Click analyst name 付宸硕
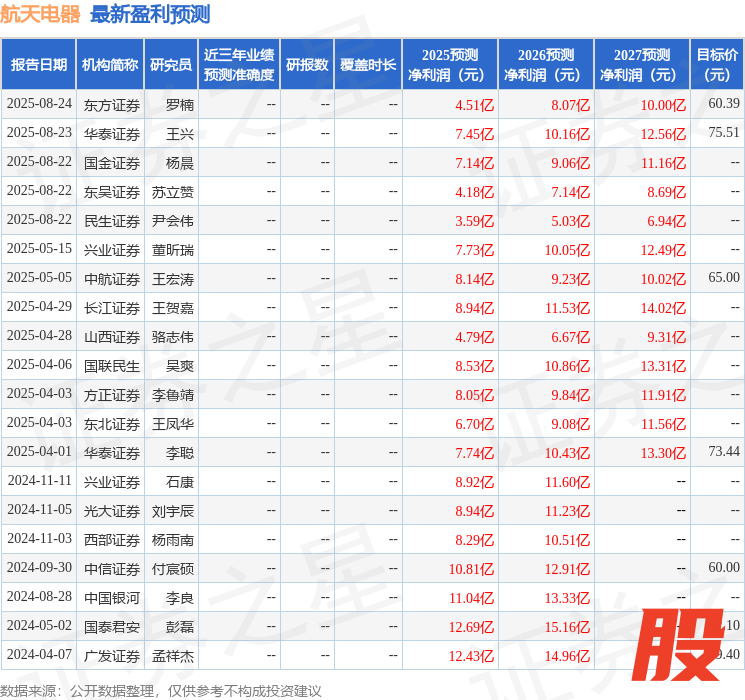 click(x=172, y=568)
